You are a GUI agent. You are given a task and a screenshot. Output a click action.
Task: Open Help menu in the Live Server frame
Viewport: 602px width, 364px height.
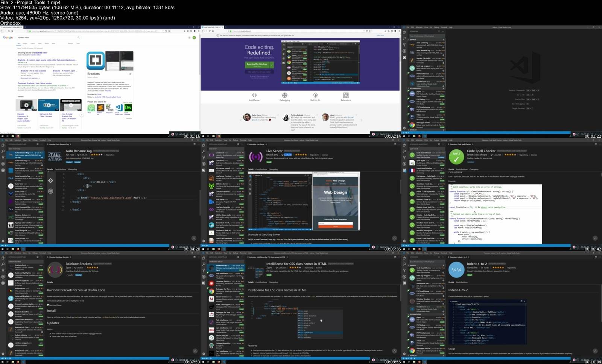click(250, 140)
